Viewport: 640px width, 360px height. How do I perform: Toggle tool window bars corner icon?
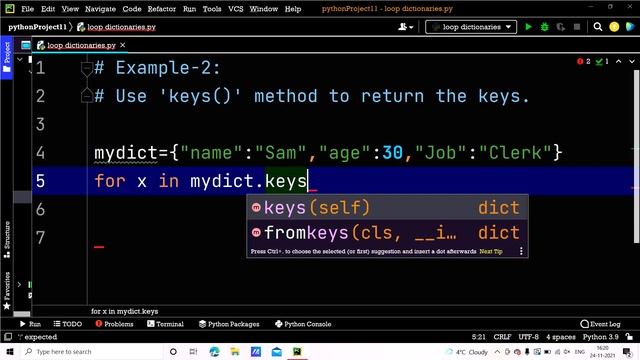7,337
